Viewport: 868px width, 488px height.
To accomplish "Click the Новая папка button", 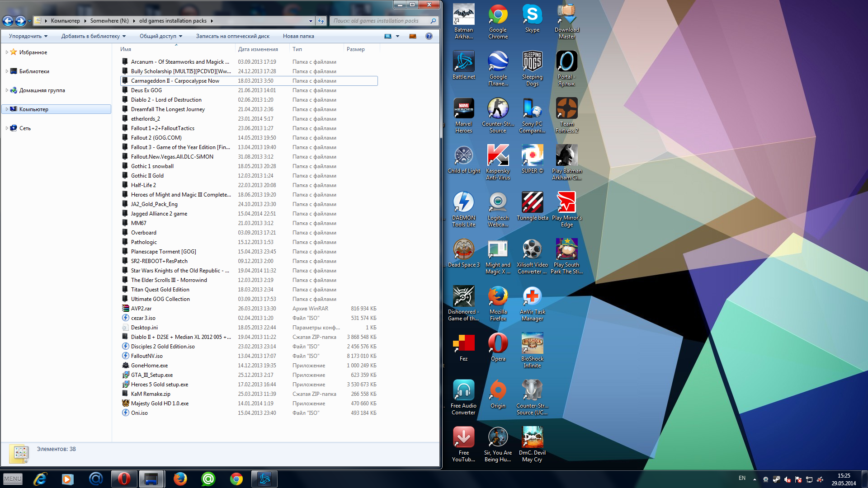I will [x=298, y=36].
